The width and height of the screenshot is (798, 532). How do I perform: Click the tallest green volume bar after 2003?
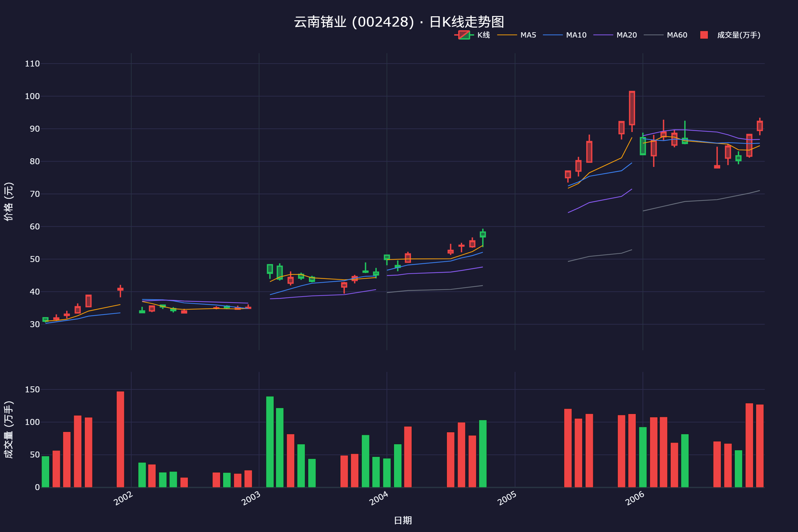[x=270, y=442]
